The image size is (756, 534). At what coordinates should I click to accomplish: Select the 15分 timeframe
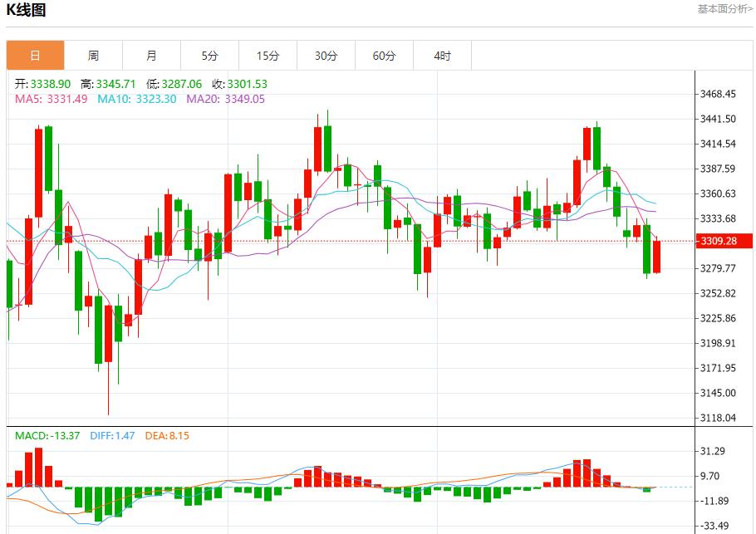coord(268,55)
